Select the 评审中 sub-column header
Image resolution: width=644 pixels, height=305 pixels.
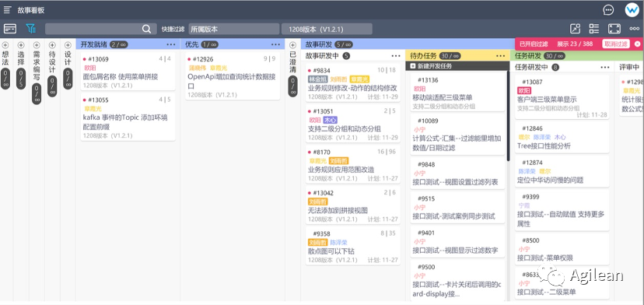click(628, 67)
